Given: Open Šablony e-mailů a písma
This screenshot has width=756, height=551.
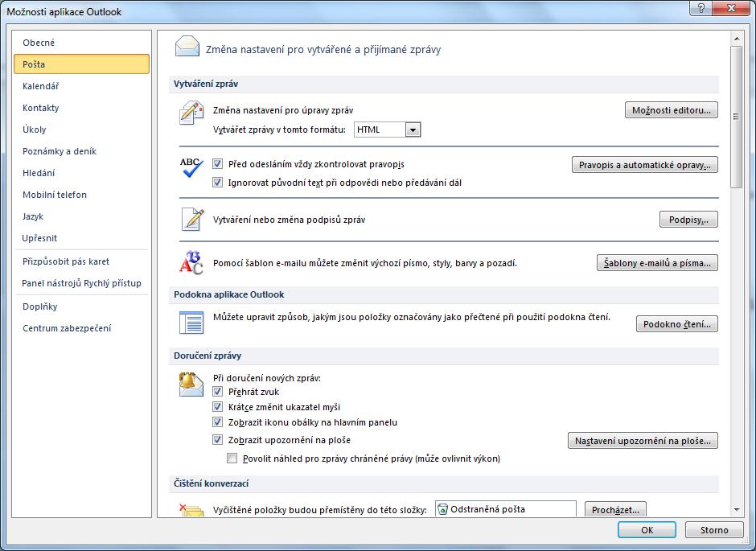Looking at the screenshot, I should click(x=657, y=263).
